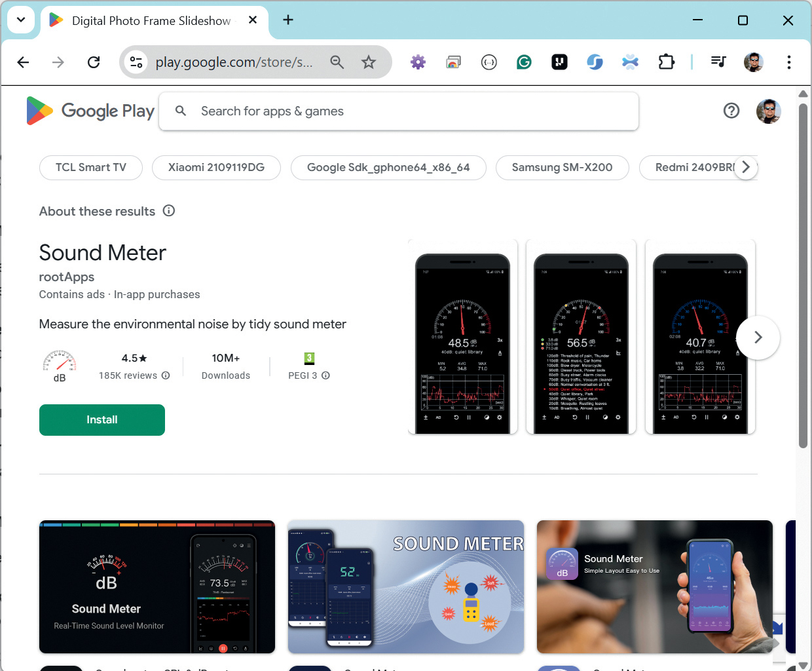Open the SOUND METER banner card

tap(406, 587)
